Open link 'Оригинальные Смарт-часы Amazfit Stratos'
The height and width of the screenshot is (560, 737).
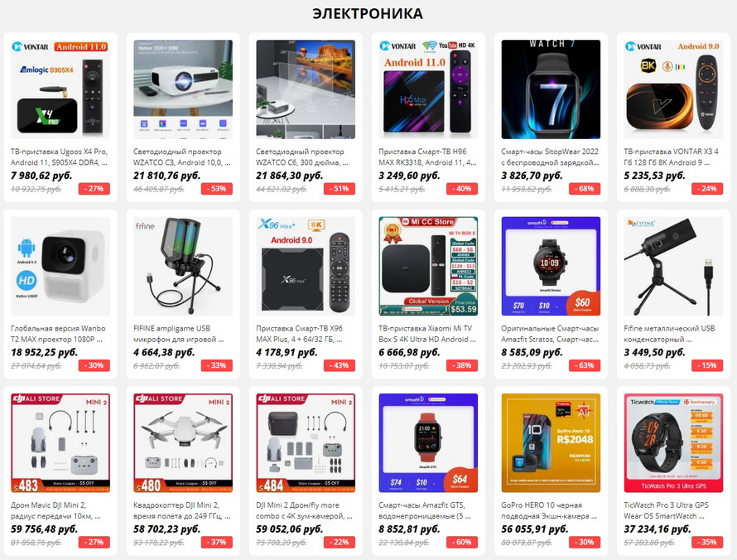pos(550,334)
